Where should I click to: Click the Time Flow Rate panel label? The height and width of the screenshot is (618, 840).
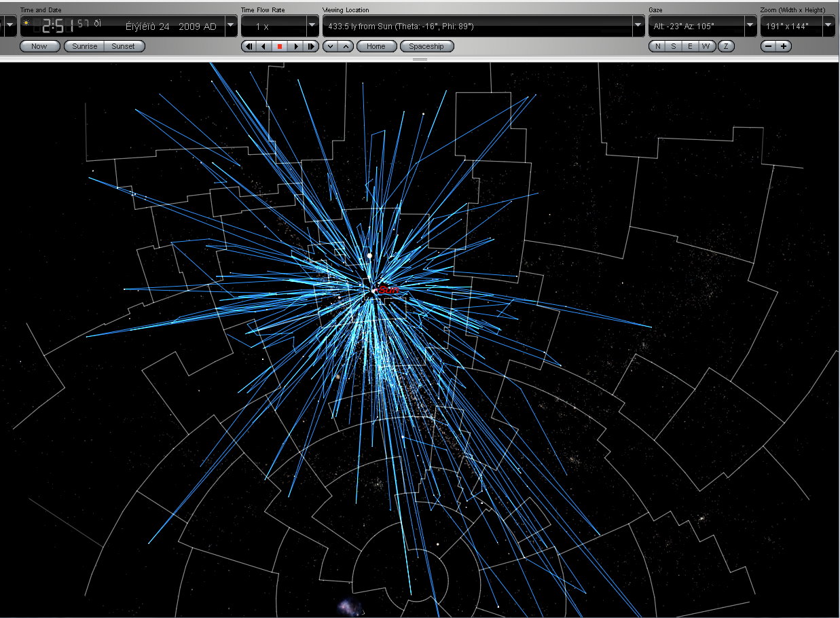tap(263, 10)
